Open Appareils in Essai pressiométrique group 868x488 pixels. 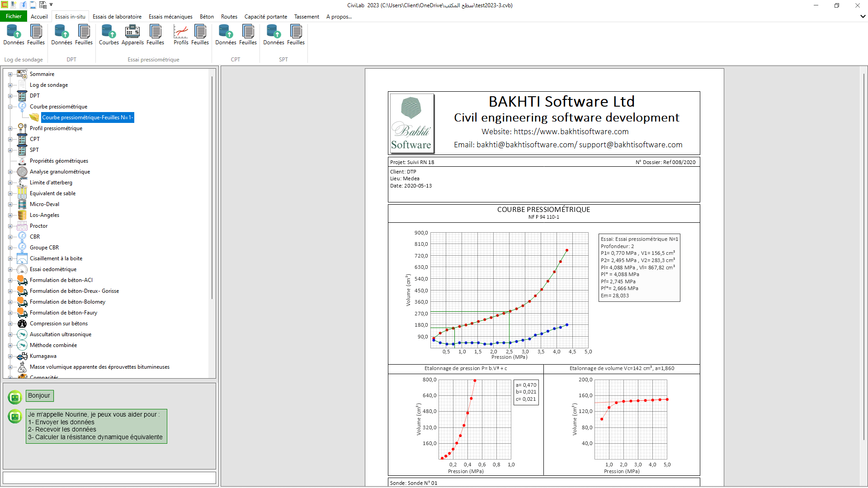point(132,35)
